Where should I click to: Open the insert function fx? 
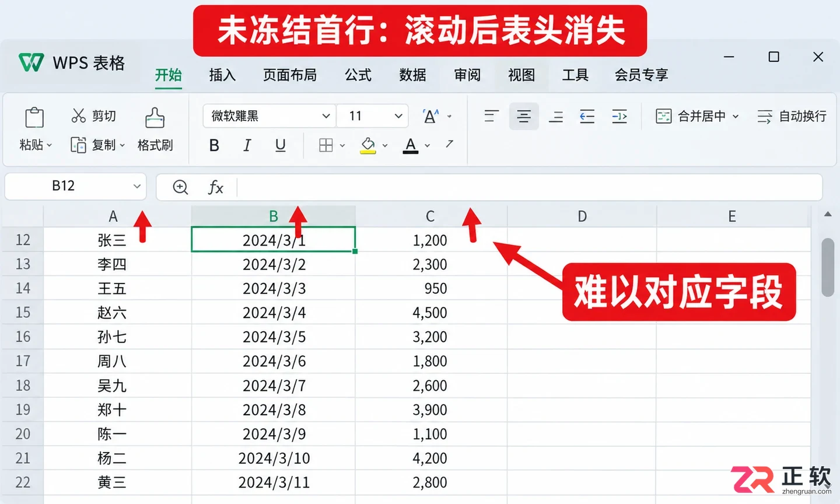point(215,187)
